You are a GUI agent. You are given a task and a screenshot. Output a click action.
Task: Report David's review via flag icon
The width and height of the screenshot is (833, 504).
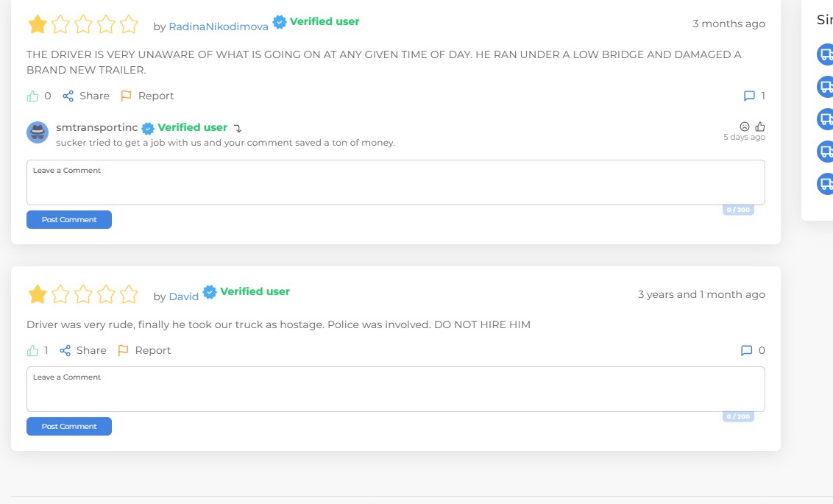123,350
